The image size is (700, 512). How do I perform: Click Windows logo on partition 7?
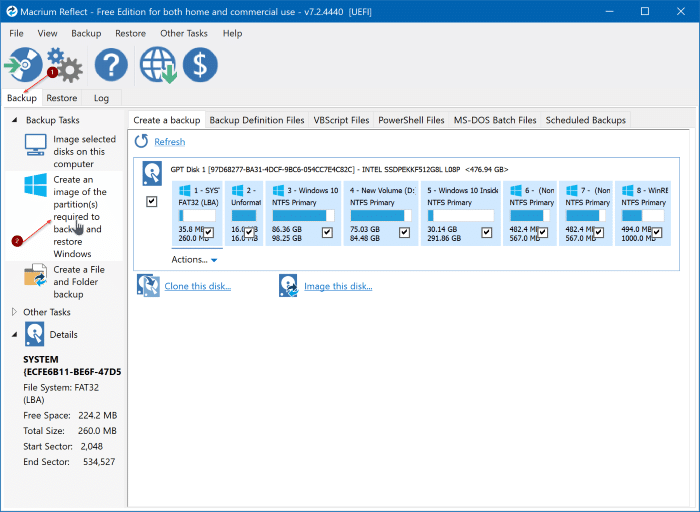click(x=571, y=191)
